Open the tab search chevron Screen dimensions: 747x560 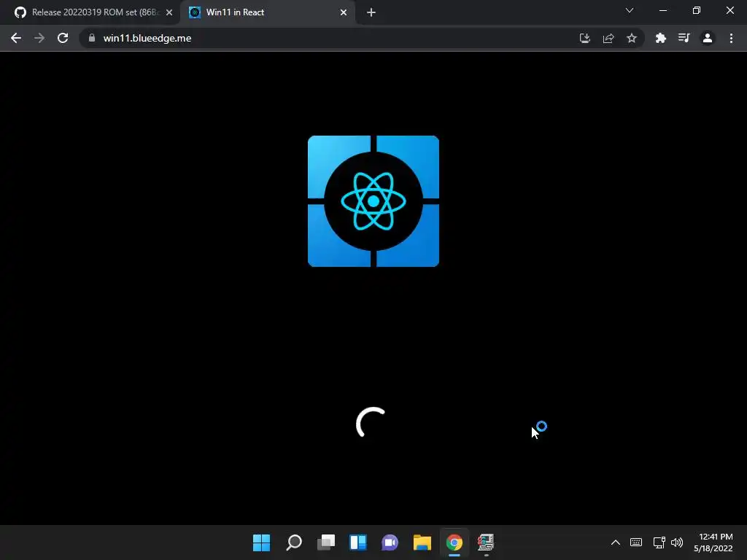pos(630,10)
